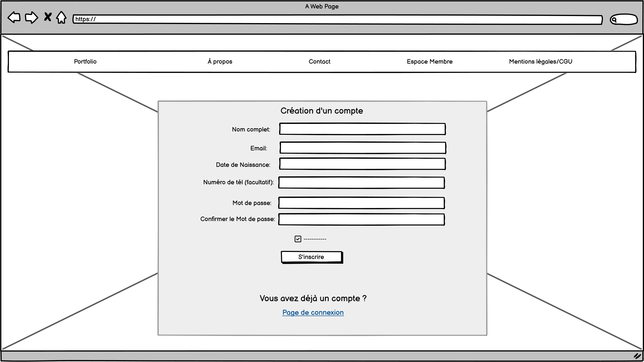
Task: Click the stop loading X icon
Action: (x=48, y=17)
